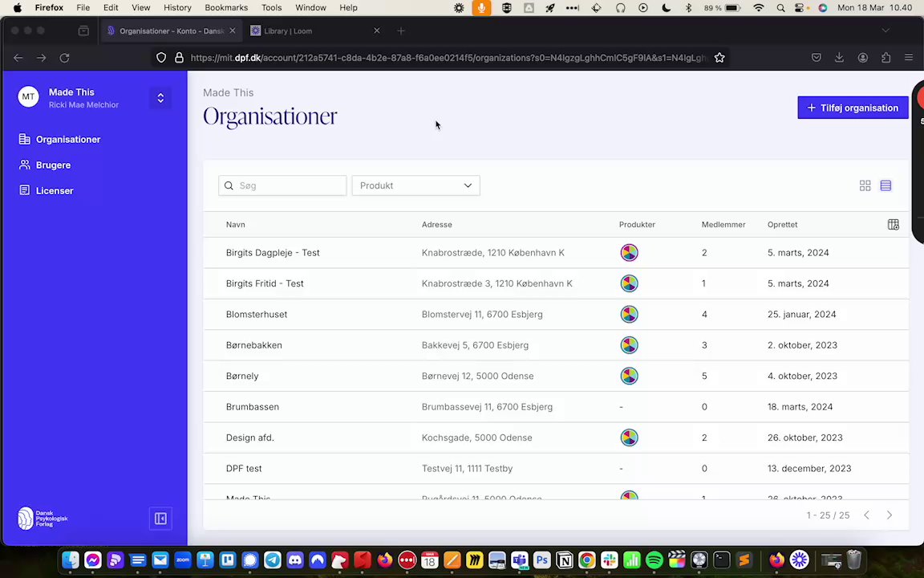Click address Kochsgade, 5000 Odense

click(476, 438)
